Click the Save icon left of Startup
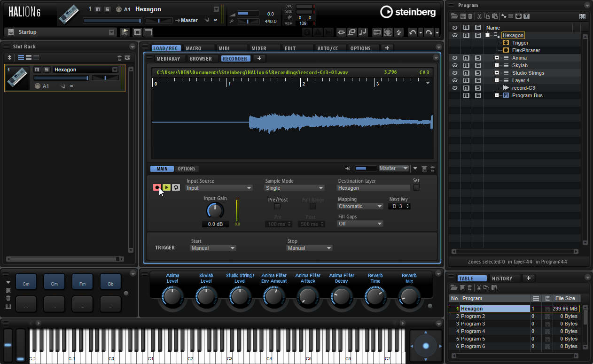The height and width of the screenshot is (364, 593). (10, 32)
